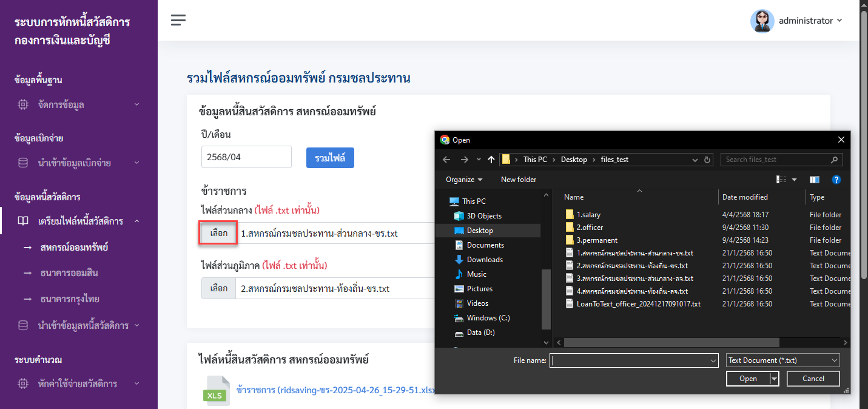The height and width of the screenshot is (409, 868).
Task: Expand the จัดการข้อมูล sidebar menu
Action: tap(79, 104)
